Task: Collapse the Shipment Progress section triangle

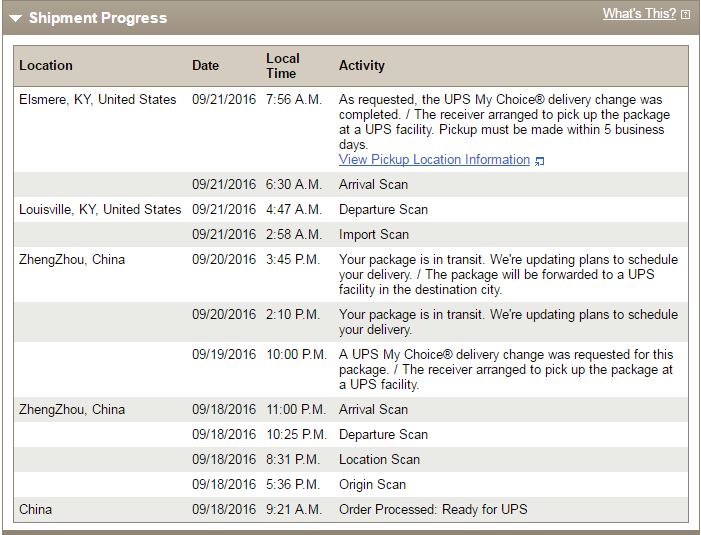Action: tap(15, 18)
